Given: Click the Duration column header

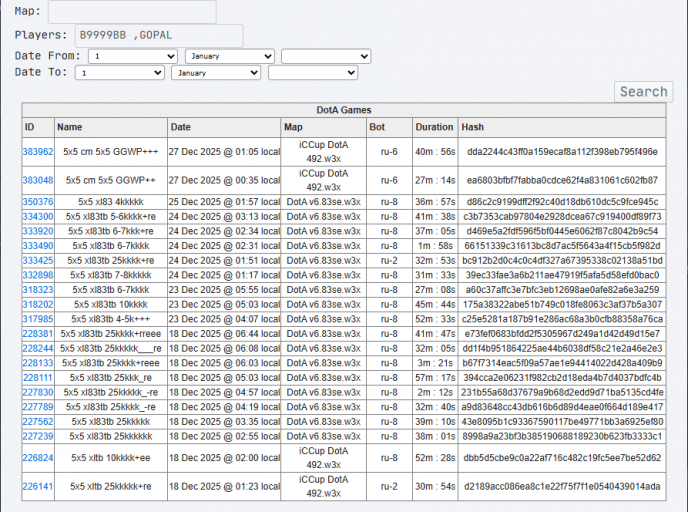Looking at the screenshot, I should pos(435,127).
